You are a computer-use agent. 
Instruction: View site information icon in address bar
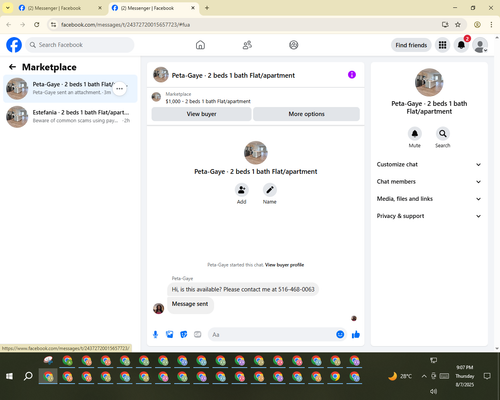coord(53,25)
